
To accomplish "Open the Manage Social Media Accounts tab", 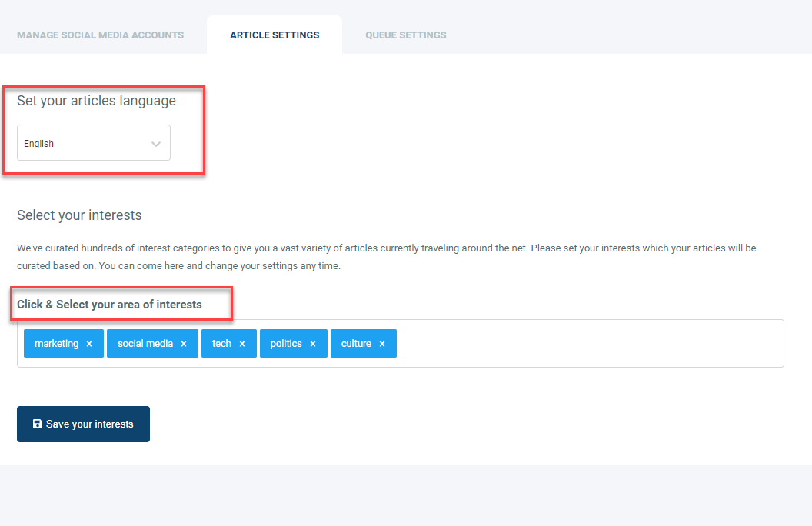I will point(100,35).
